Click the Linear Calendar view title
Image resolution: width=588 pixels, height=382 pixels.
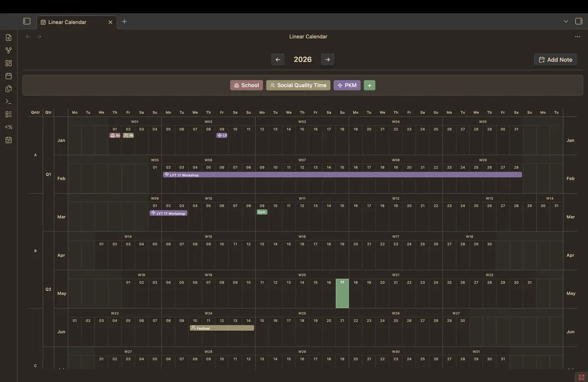click(x=308, y=37)
